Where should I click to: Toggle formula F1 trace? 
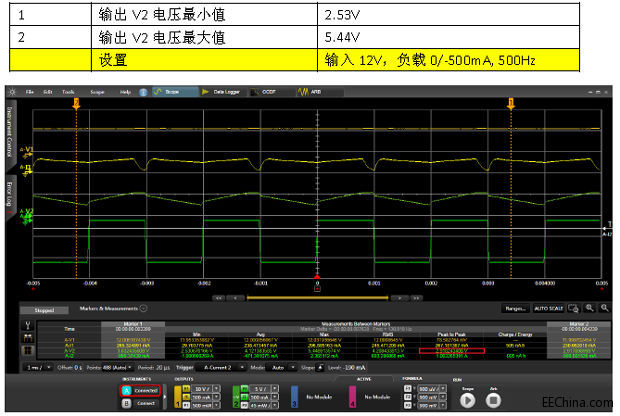pyautogui.click(x=408, y=389)
